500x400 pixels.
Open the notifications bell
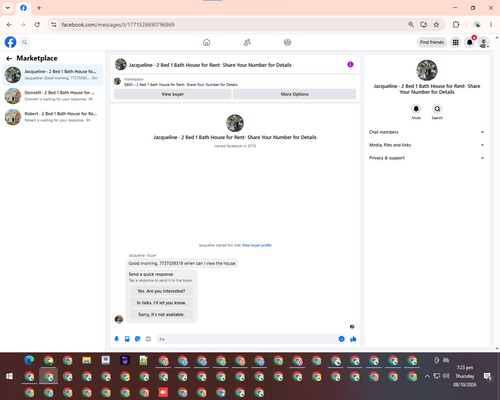(470, 42)
